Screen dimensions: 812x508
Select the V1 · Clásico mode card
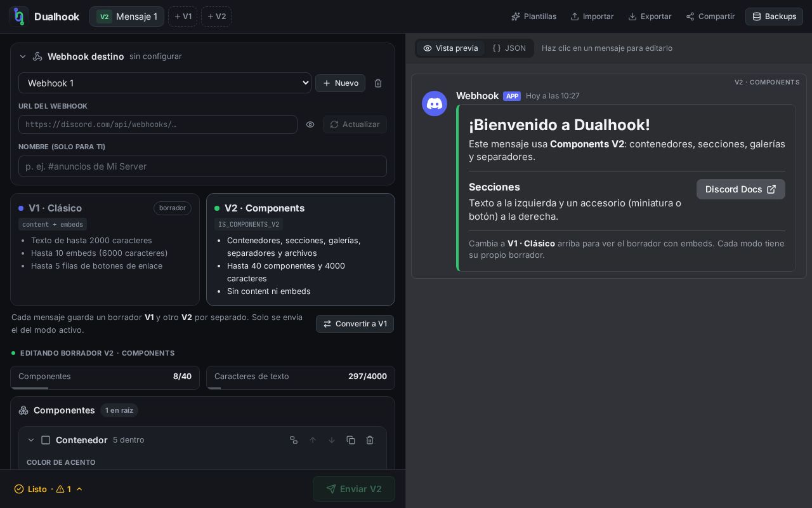tap(105, 250)
